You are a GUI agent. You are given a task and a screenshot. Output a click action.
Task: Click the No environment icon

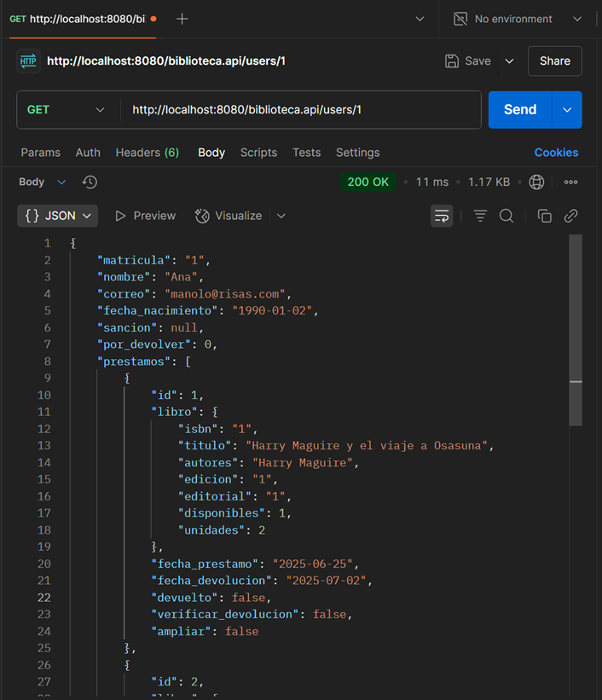(460, 19)
